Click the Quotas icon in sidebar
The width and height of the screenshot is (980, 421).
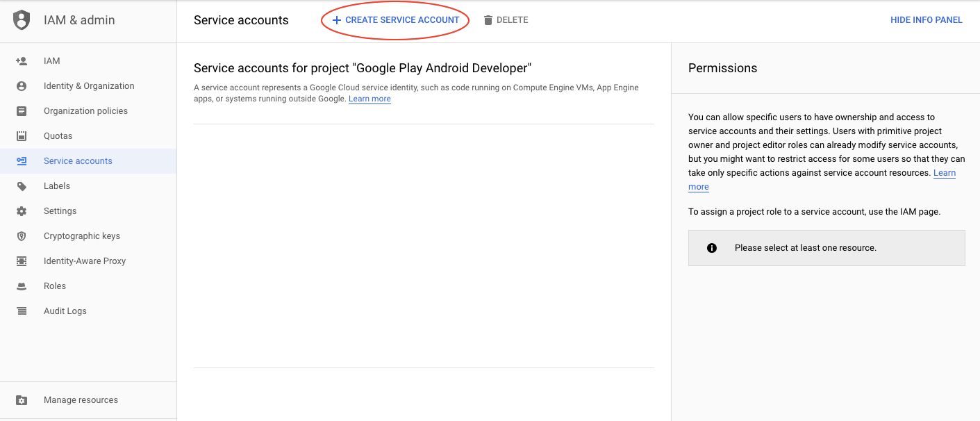tap(22, 136)
